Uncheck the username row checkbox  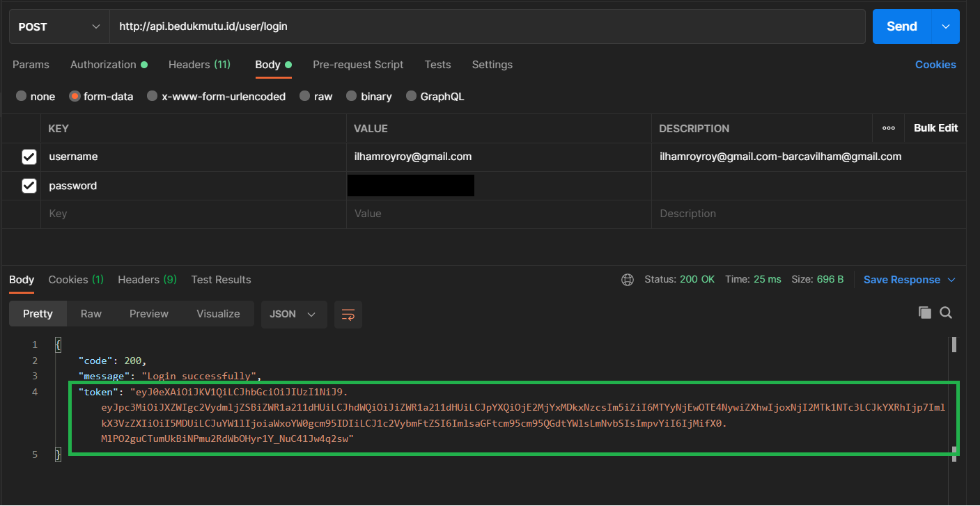(29, 157)
